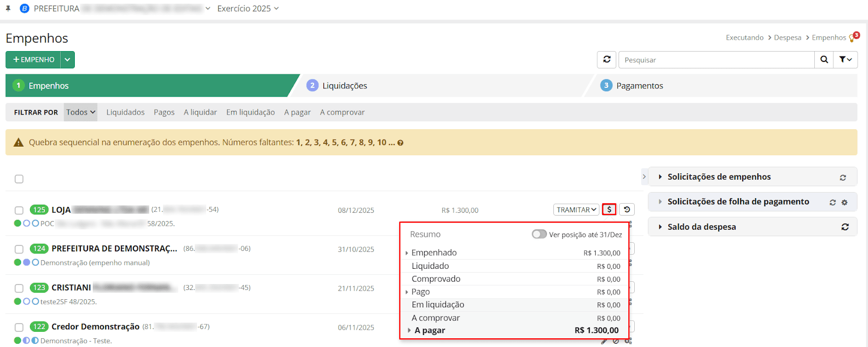
Task: Open the Exercício 2025 dropdown
Action: point(248,9)
